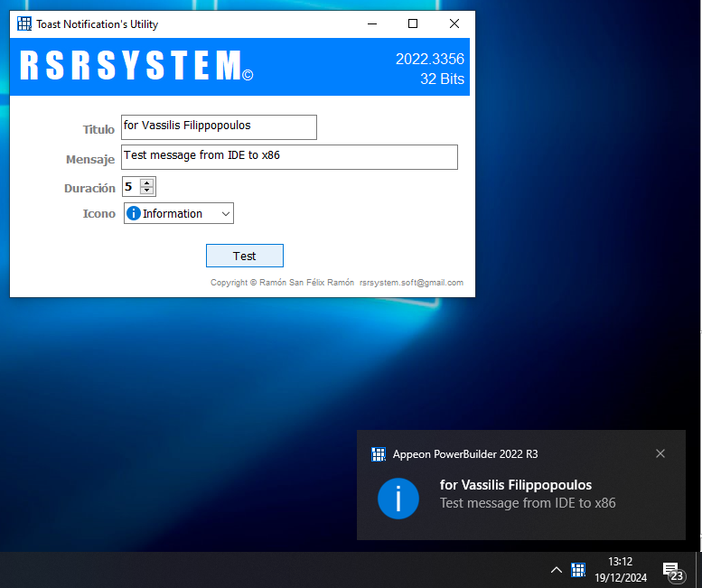Click into the Título text field
Image resolution: width=702 pixels, height=588 pixels.
pos(219,127)
